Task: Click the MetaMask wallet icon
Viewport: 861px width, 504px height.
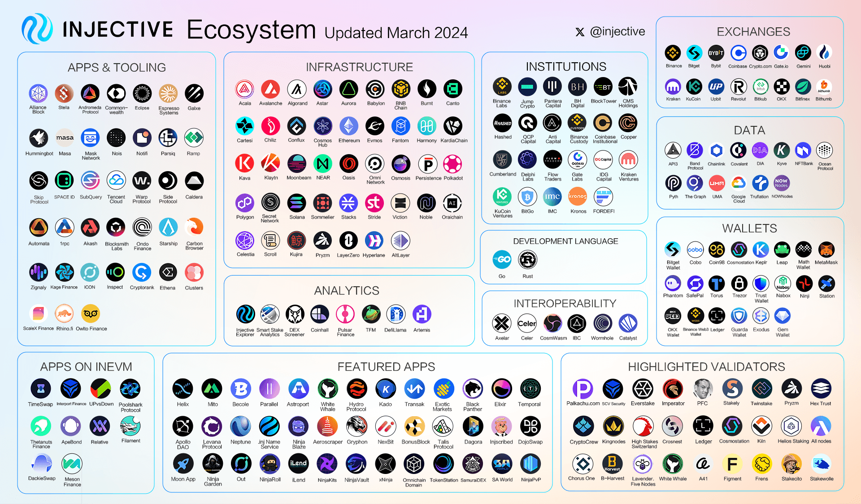Action: click(826, 250)
